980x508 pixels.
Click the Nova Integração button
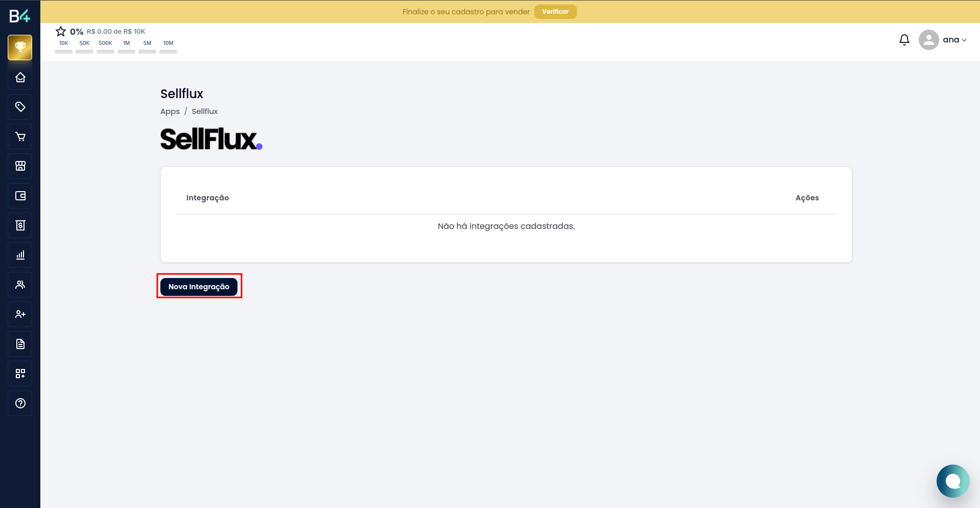coord(199,287)
